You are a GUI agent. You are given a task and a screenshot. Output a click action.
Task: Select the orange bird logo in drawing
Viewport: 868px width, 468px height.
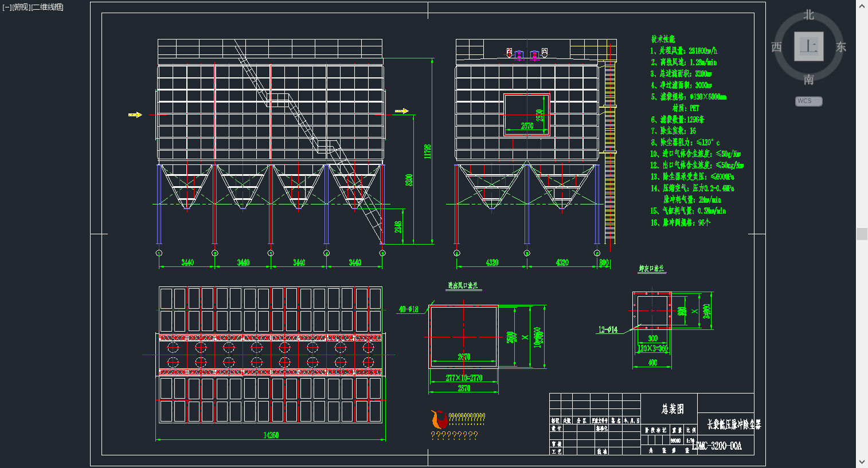click(439, 419)
